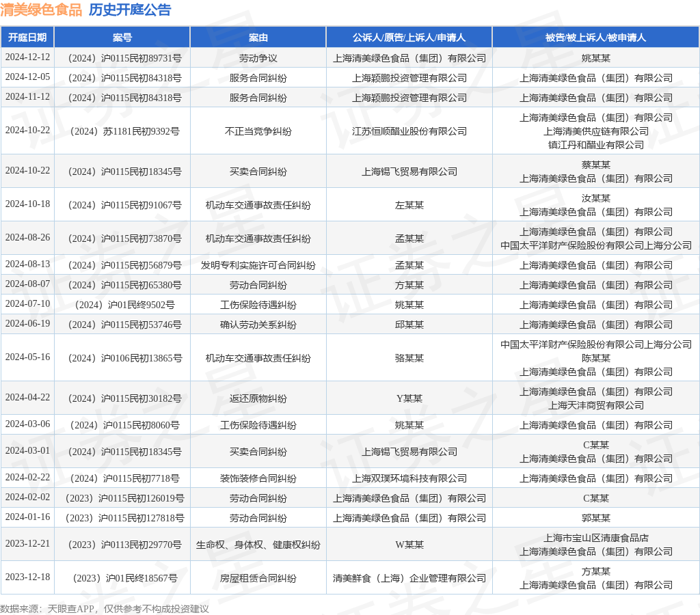Open plaintiff 清美鲜食（上海）企业管理有限公司
This screenshot has width=700, height=615.
(x=409, y=578)
